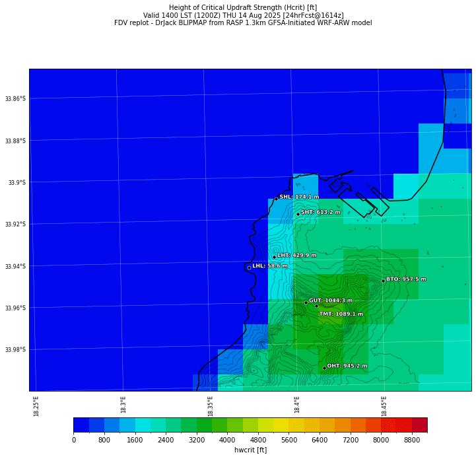Click the OHT: 945.2 m station label
This screenshot has width=476, height=457.
[x=347, y=366]
